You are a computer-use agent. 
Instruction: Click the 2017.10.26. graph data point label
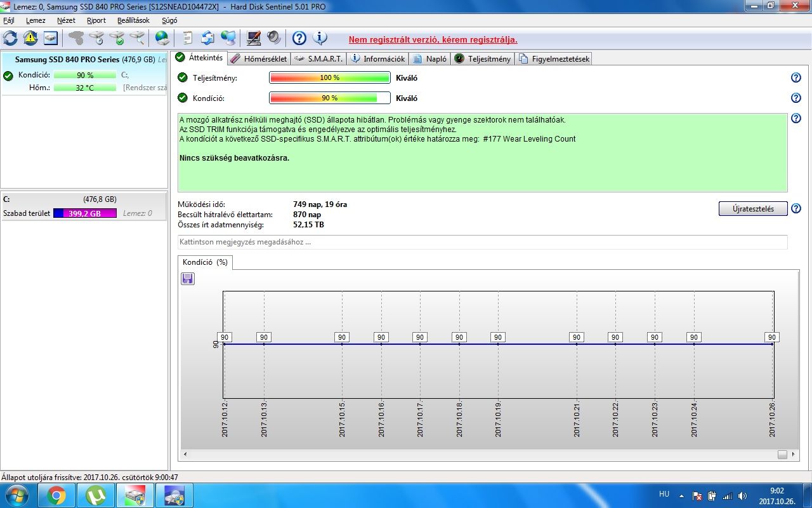(x=771, y=337)
